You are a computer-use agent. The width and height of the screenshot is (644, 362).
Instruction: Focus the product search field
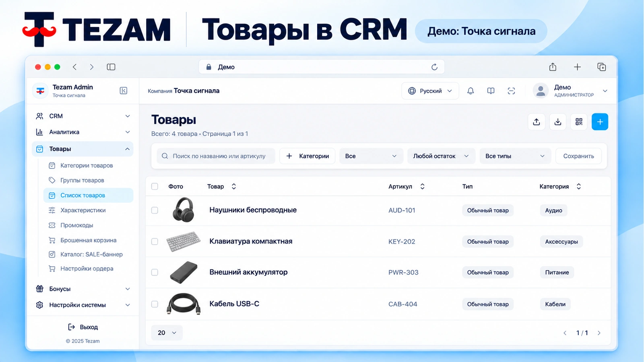(215, 156)
